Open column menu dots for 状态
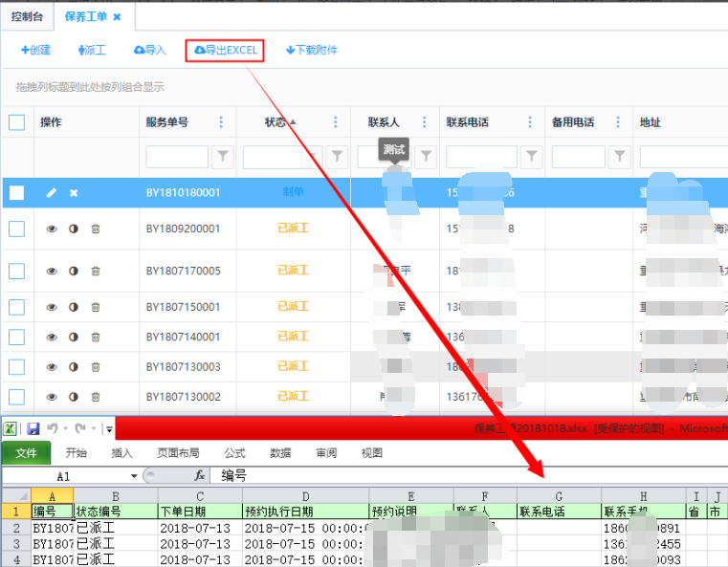 pyautogui.click(x=335, y=122)
